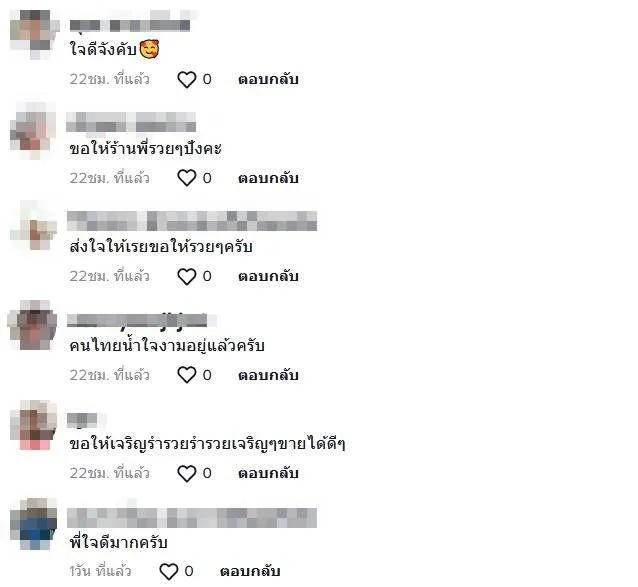This screenshot has width=638, height=587.
Task: Open avatar of "ขอให้ร้านพี่รวยๆปังคะ" commenter
Action: [33, 131]
